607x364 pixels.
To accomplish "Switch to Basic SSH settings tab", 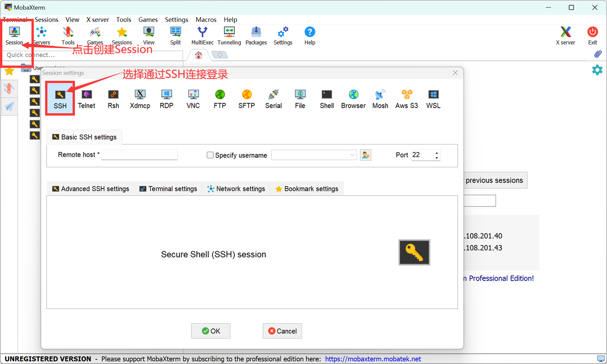I will coord(84,137).
